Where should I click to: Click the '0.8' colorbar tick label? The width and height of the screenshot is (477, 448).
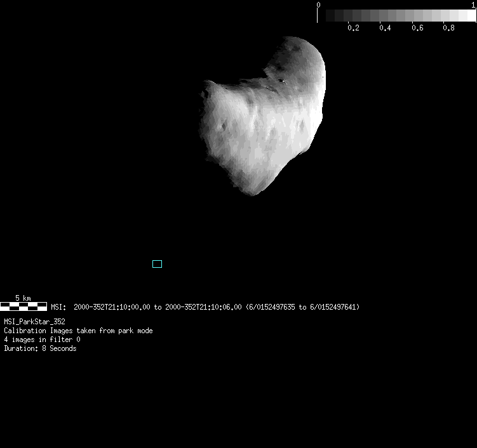tap(448, 28)
